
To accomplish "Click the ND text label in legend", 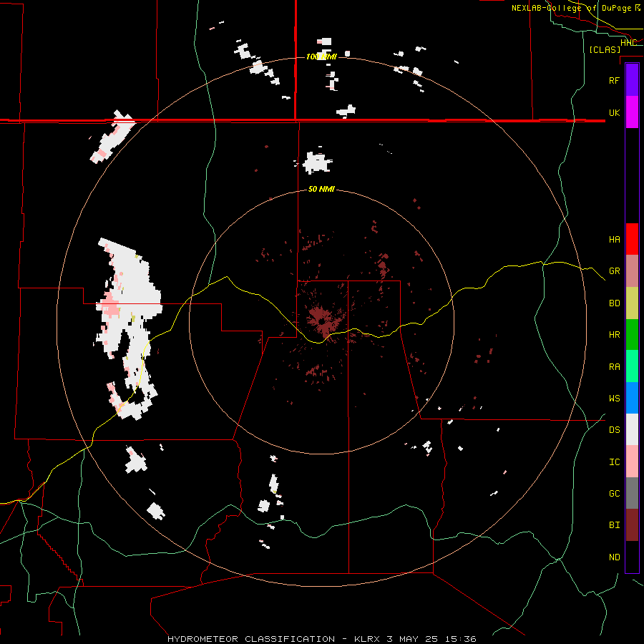I will 614,557.
